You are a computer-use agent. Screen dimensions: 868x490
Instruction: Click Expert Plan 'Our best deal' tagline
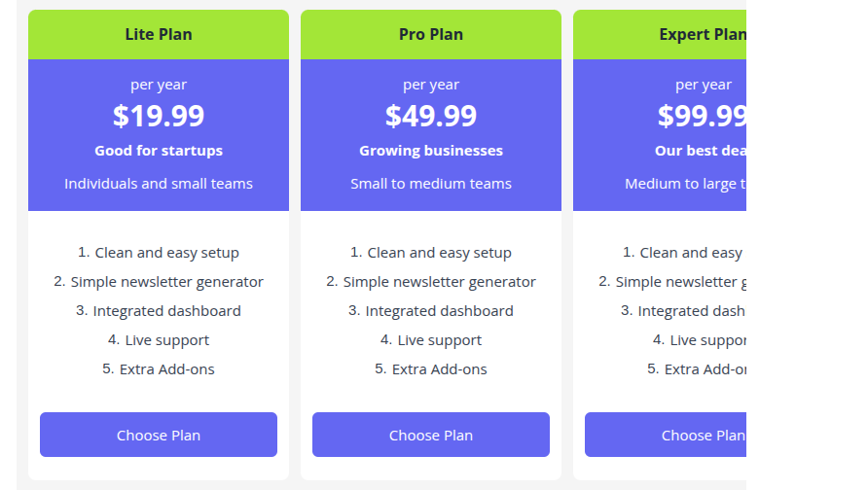pyautogui.click(x=701, y=151)
